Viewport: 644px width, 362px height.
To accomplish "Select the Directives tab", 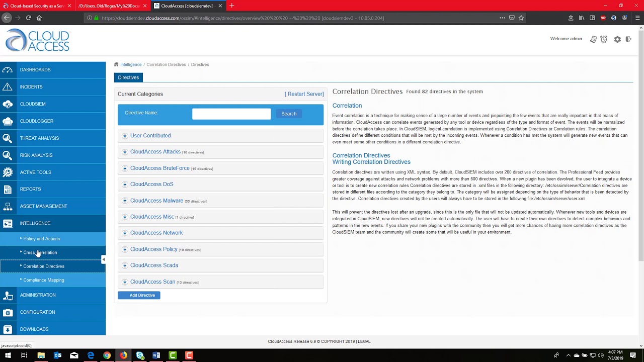I will pyautogui.click(x=128, y=77).
